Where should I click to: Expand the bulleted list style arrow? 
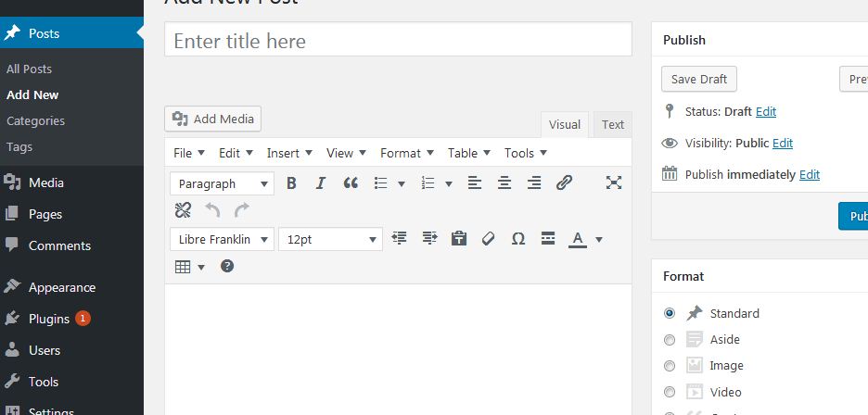tap(402, 183)
